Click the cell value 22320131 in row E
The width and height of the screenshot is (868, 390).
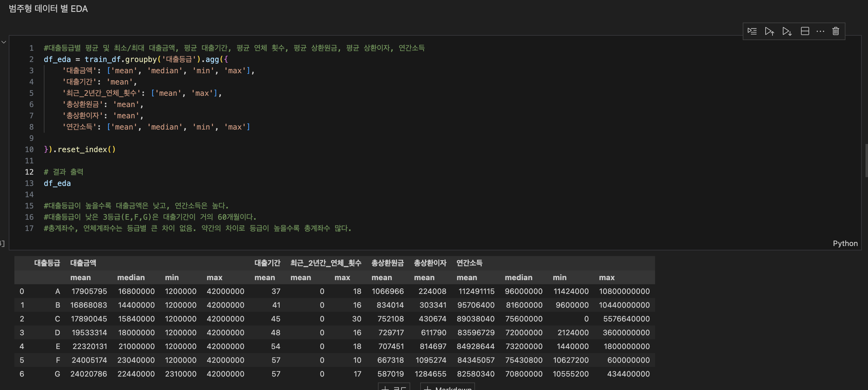tap(90, 346)
